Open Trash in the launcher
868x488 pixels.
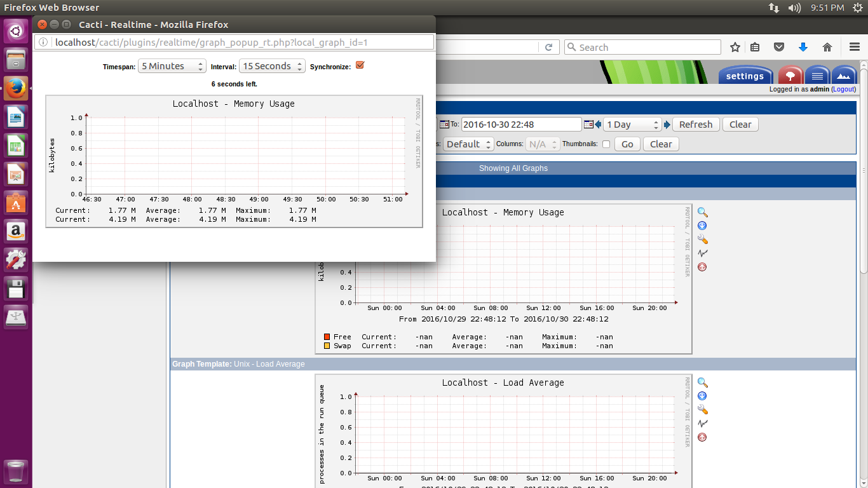coord(16,473)
